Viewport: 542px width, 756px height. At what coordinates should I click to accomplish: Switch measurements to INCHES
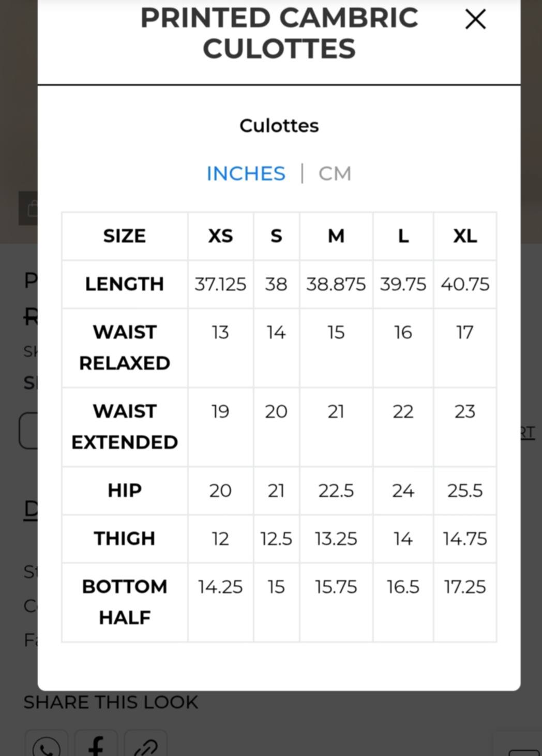pyautogui.click(x=246, y=174)
